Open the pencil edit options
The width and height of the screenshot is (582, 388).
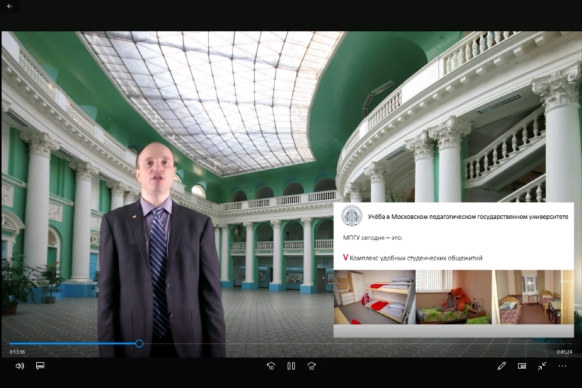[x=501, y=366]
